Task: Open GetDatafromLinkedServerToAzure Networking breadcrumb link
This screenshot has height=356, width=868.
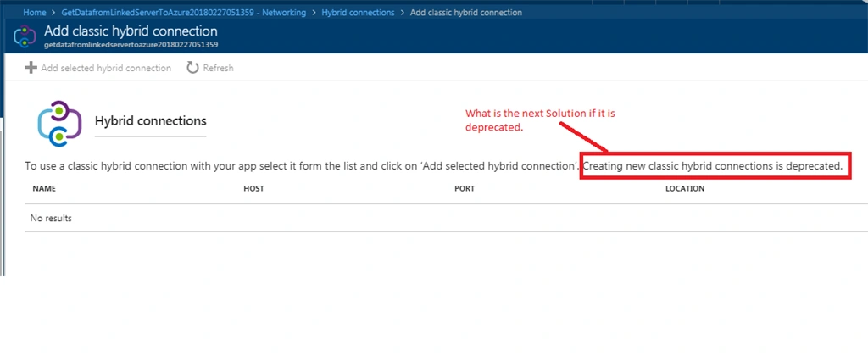Action: 184,12
